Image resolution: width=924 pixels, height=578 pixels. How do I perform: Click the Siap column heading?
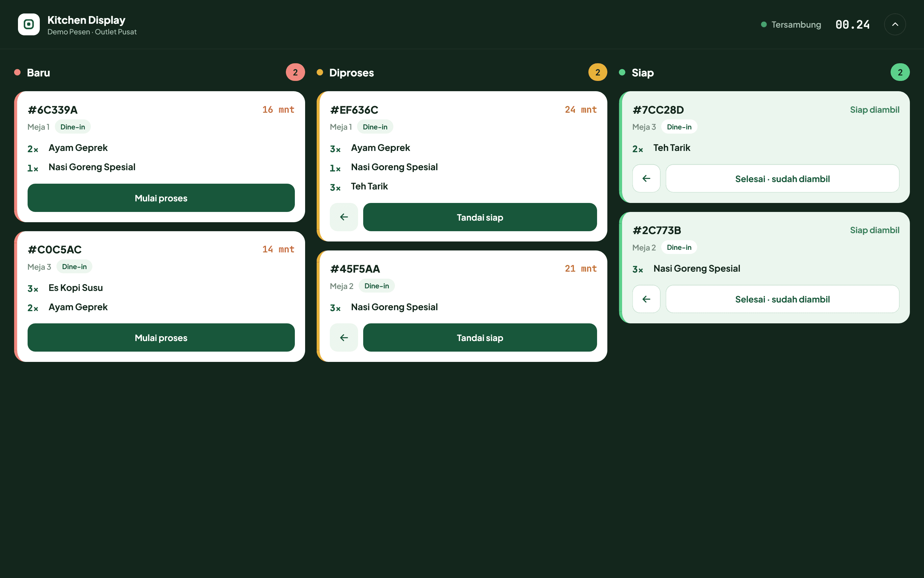point(643,73)
